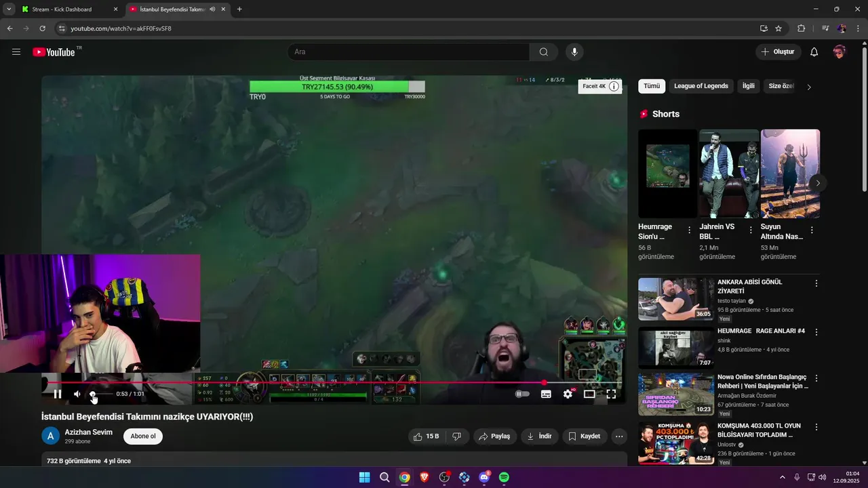
Task: Select the Size özel filter chip
Action: coord(781,86)
